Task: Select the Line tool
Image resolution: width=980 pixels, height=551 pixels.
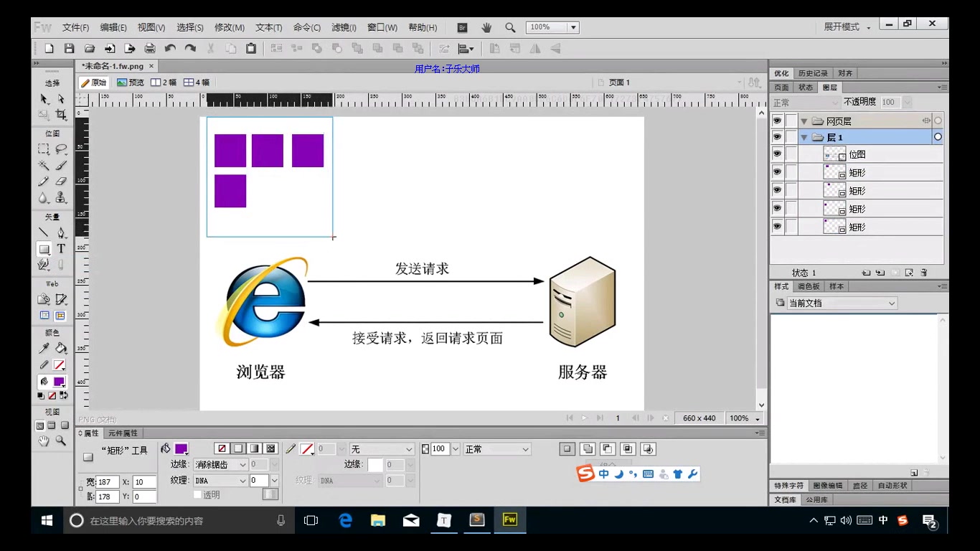Action: coord(44,232)
